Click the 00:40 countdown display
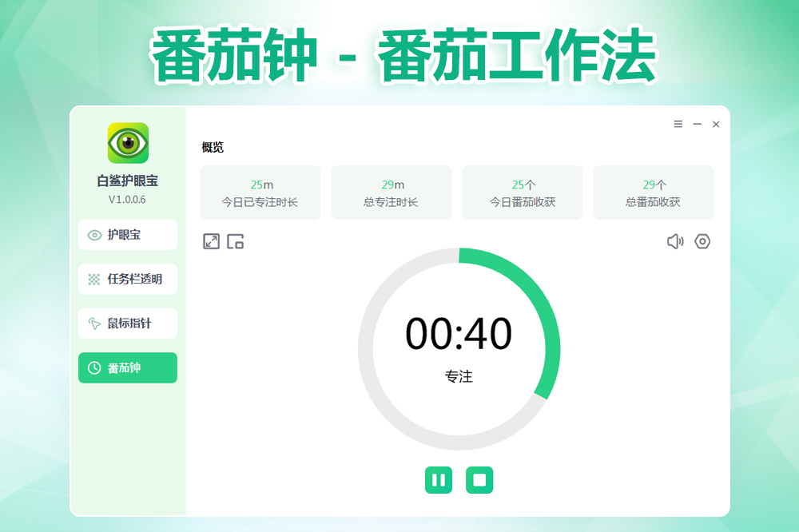Screen dimensions: 799x532 click(459, 334)
